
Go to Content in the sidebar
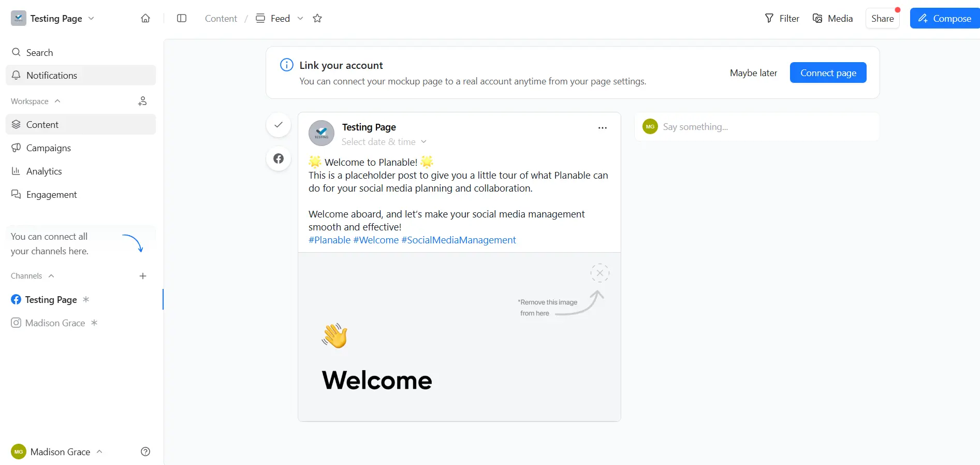(x=81, y=124)
